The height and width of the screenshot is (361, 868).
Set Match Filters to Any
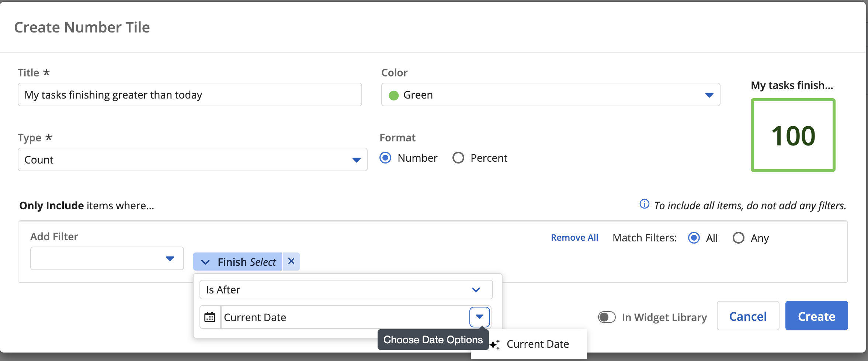click(738, 238)
